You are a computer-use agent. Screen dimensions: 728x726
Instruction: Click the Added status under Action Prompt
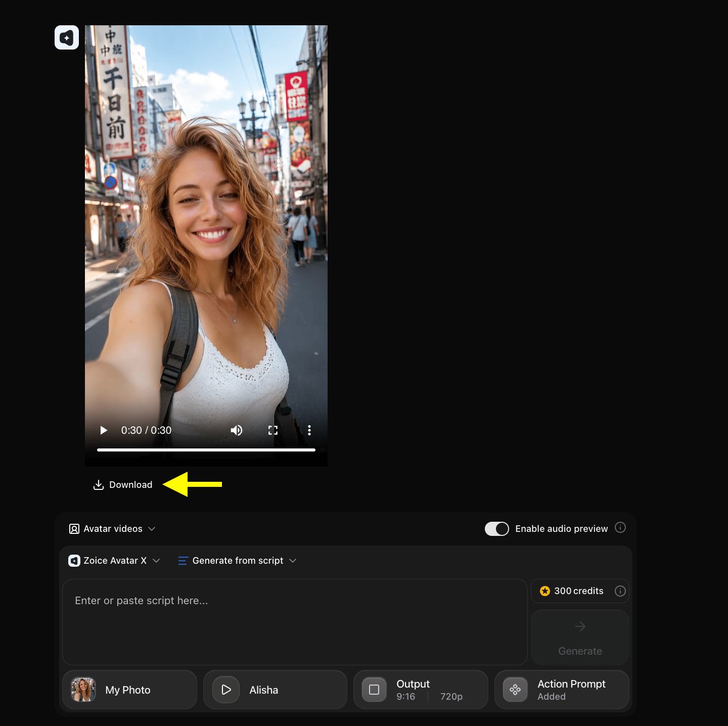coord(552,697)
